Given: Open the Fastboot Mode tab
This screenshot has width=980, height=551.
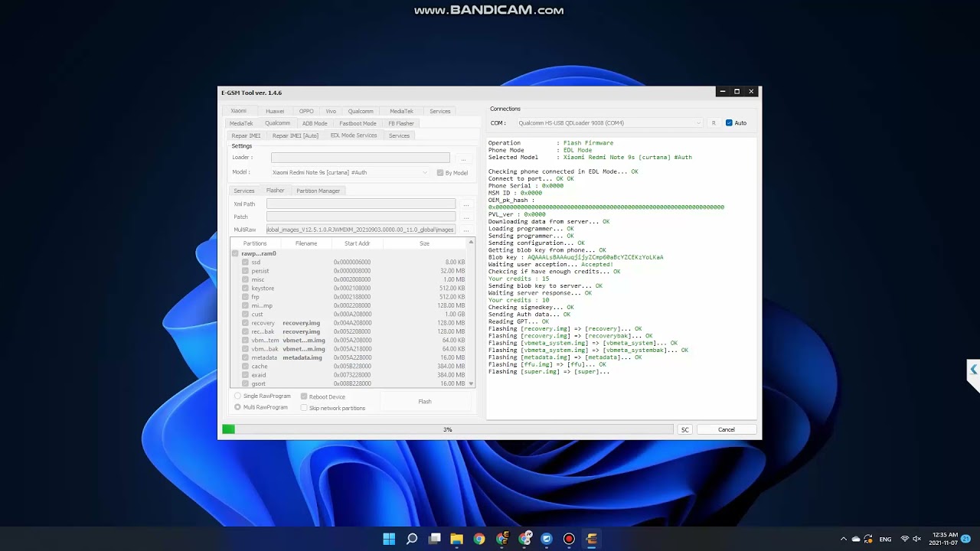Looking at the screenshot, I should 358,123.
